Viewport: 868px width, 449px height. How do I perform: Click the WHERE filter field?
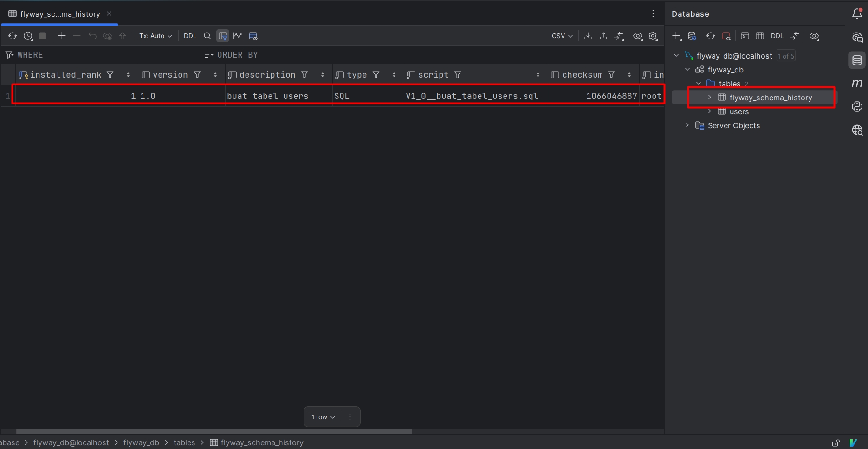pyautogui.click(x=102, y=55)
